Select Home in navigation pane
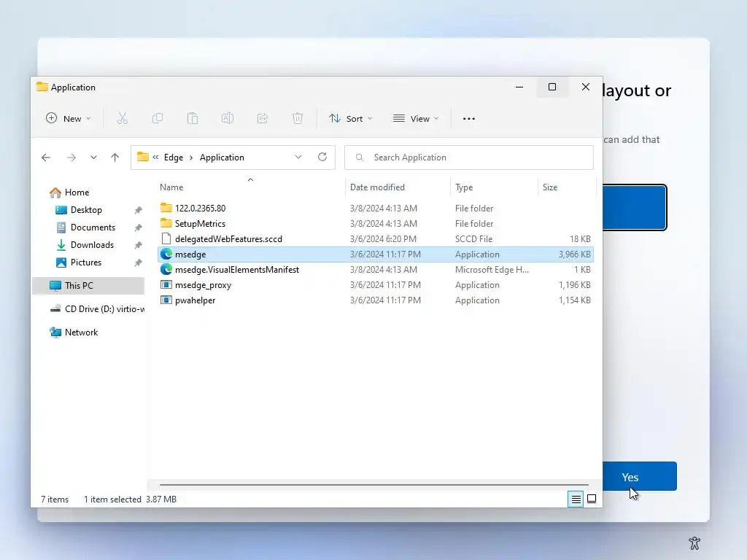Screen dimensions: 747x560 [77, 192]
